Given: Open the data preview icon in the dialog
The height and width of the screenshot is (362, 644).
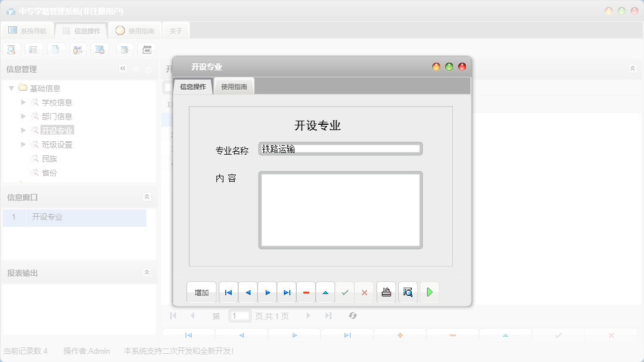Looking at the screenshot, I should click(408, 292).
